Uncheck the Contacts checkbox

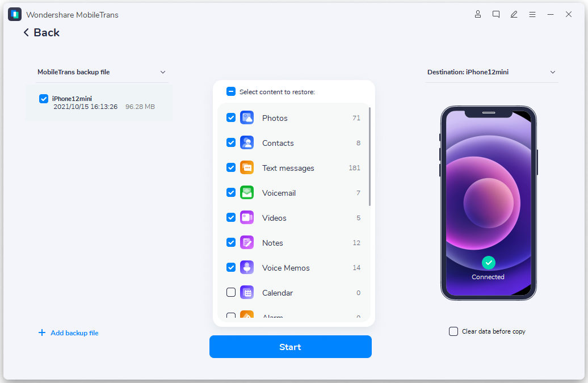click(x=231, y=143)
